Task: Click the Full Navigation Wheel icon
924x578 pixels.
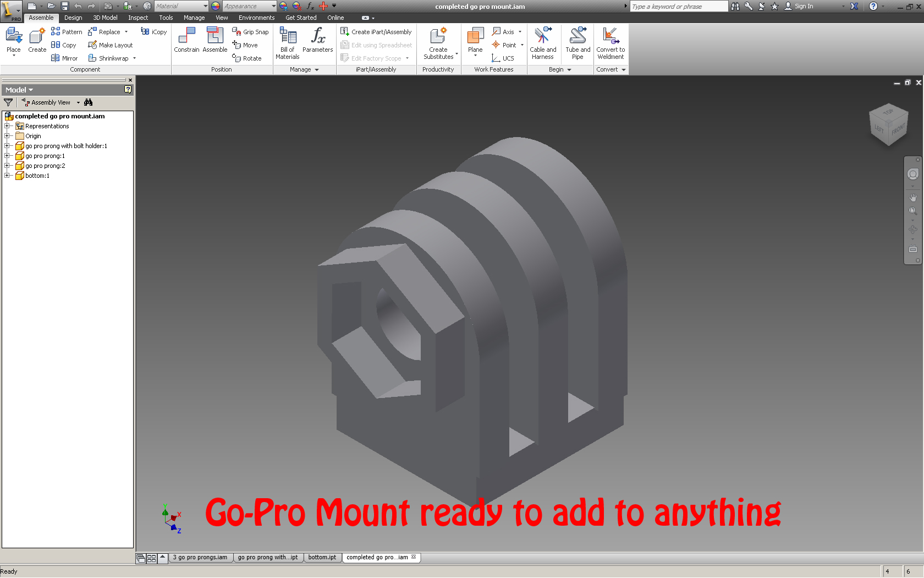Action: pos(913,174)
